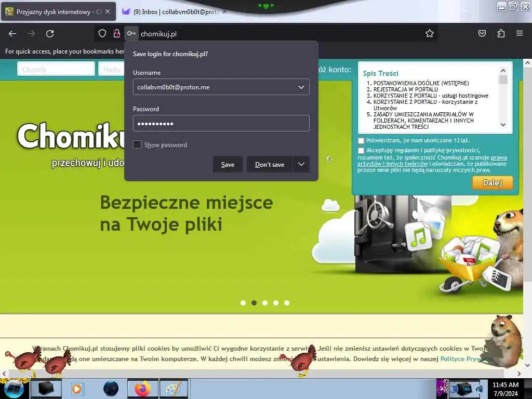Click Save in the login prompt
The height and width of the screenshot is (399, 532).
click(x=228, y=164)
